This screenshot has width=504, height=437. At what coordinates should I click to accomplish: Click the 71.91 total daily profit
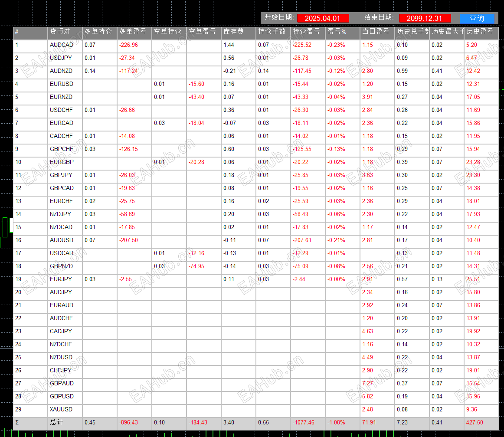(369, 423)
